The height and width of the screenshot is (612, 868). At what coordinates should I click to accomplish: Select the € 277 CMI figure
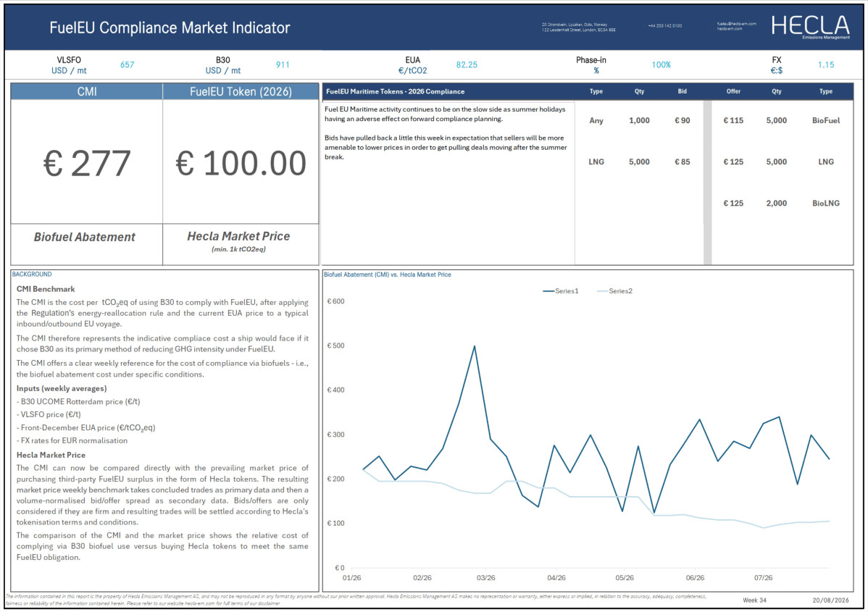[x=87, y=164]
